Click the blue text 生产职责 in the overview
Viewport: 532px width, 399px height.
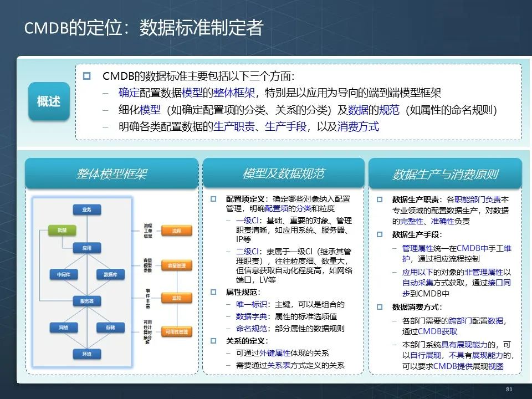click(234, 126)
